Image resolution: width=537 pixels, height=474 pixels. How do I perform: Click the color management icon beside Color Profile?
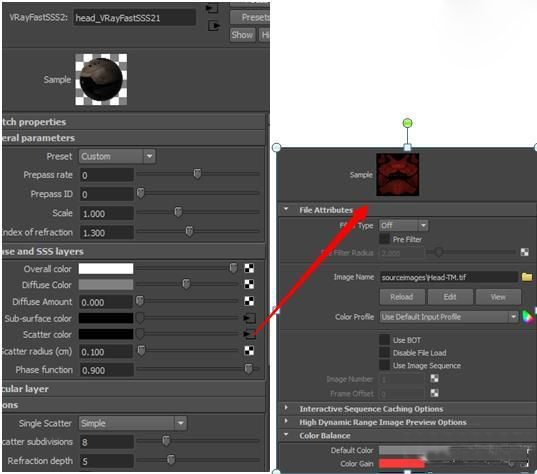pos(527,317)
